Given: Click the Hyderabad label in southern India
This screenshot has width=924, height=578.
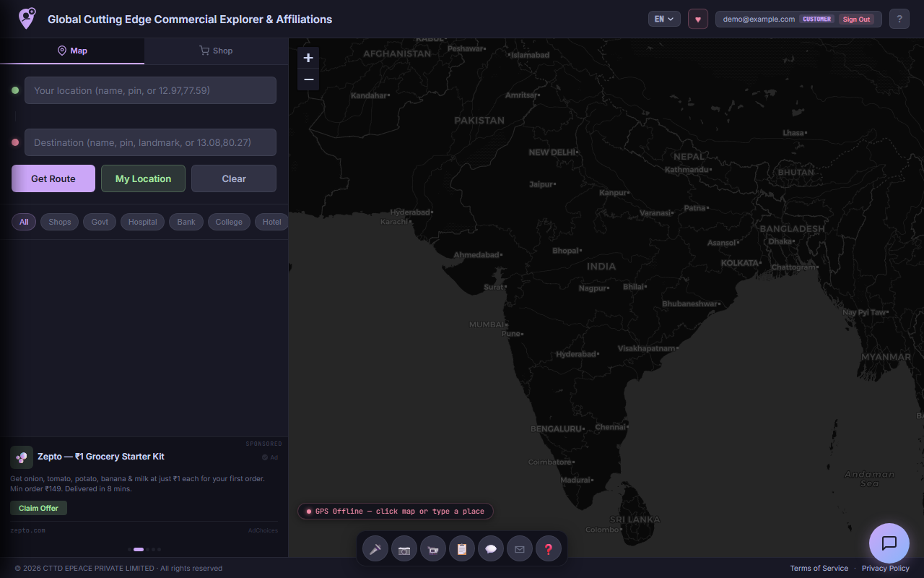Looking at the screenshot, I should point(576,354).
